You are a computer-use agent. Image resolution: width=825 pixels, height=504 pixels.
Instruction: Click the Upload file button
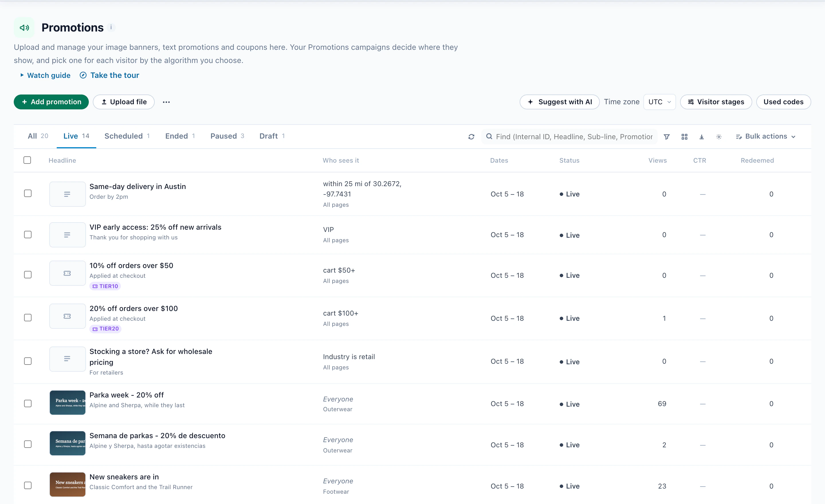tap(124, 102)
